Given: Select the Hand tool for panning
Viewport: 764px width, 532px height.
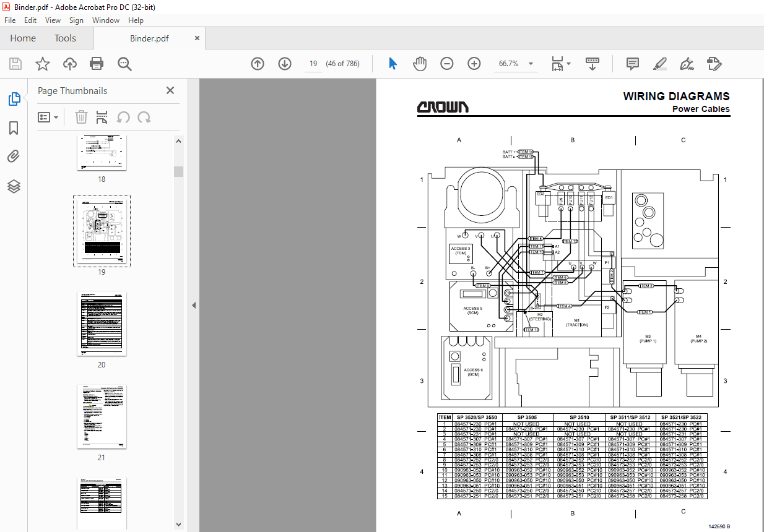Looking at the screenshot, I should [x=420, y=63].
